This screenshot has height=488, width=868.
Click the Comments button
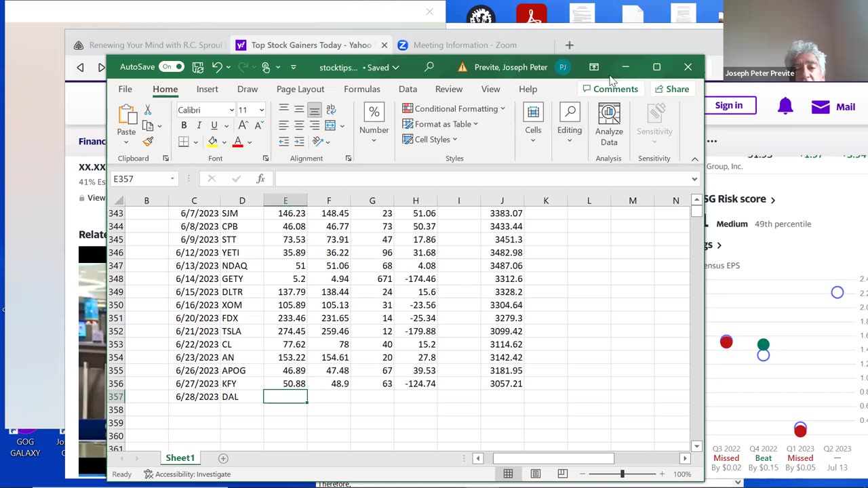(610, 89)
